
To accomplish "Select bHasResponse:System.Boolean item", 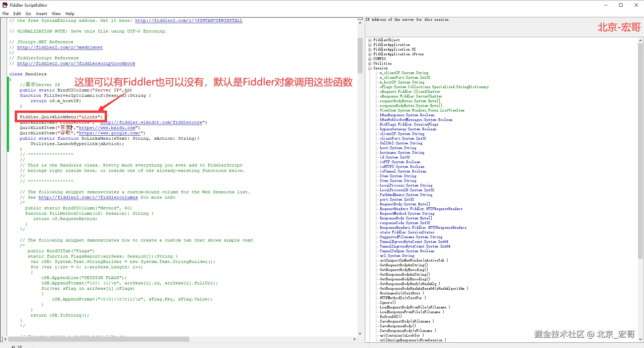I will pyautogui.click(x=407, y=115).
